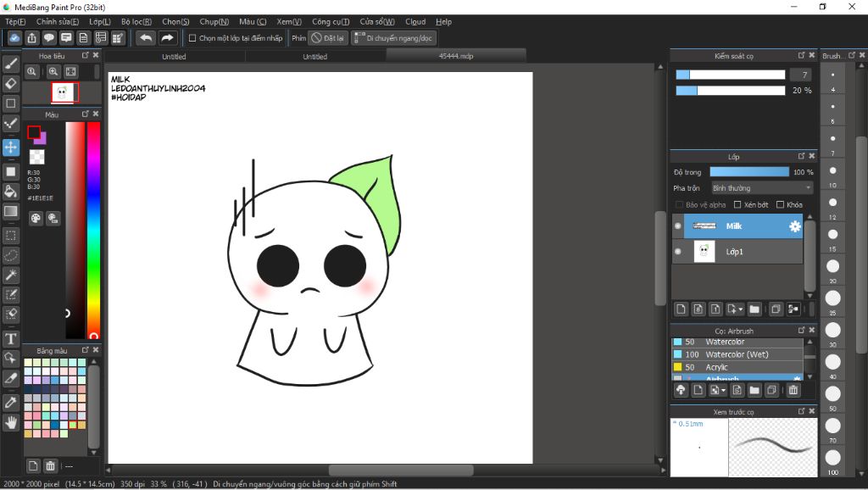Pick the Eyedropper tool
The width and height of the screenshot is (868, 490).
[x=11, y=401]
